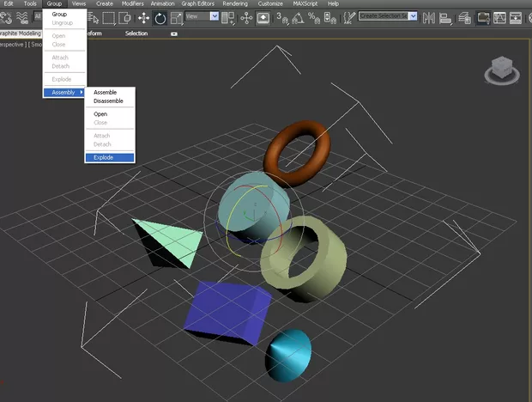
Task: Select the Move transform tool
Action: 143,18
